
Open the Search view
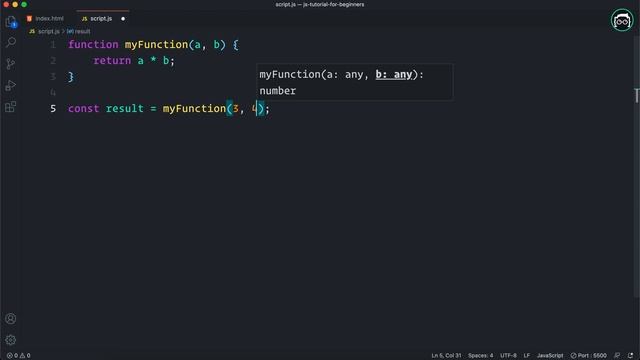tap(11, 42)
